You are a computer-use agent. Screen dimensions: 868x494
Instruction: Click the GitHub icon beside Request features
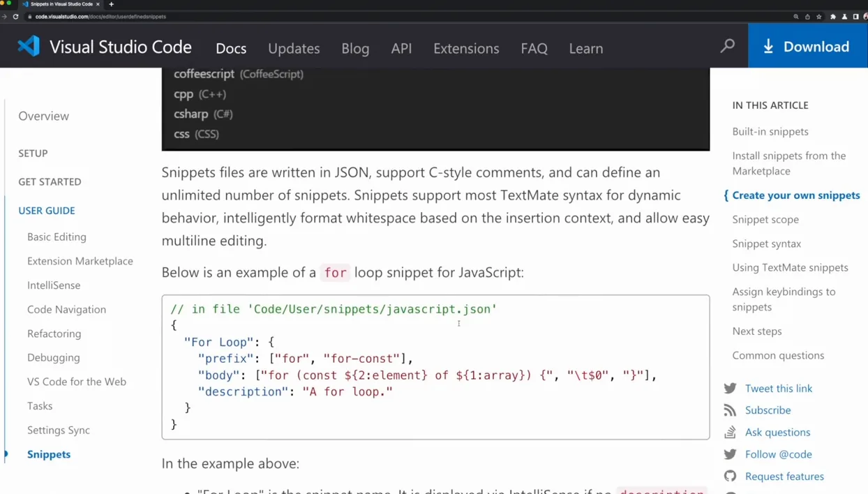[x=730, y=476]
